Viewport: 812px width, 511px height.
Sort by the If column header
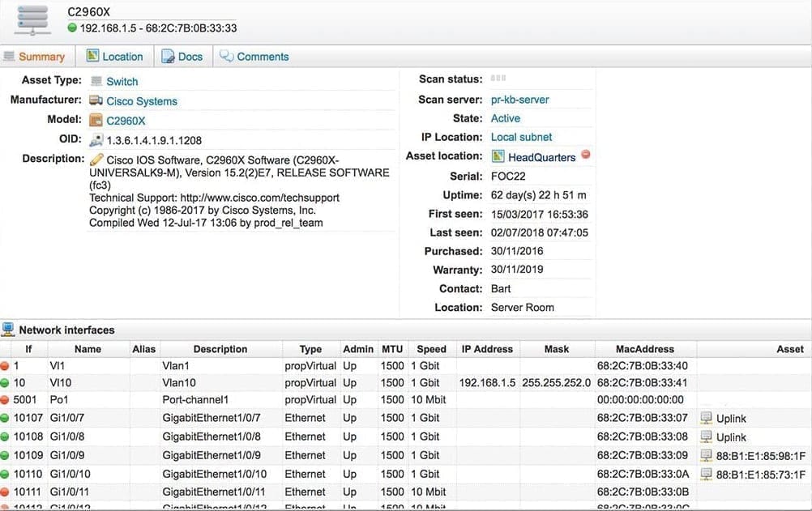click(x=28, y=349)
